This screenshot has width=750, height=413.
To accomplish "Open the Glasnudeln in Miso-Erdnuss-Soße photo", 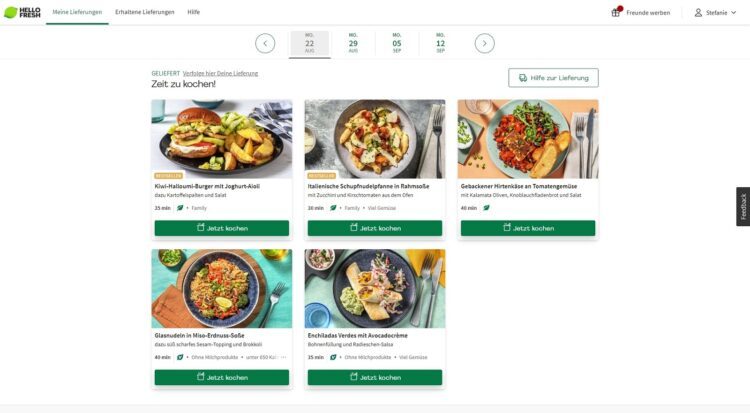I will [x=222, y=289].
